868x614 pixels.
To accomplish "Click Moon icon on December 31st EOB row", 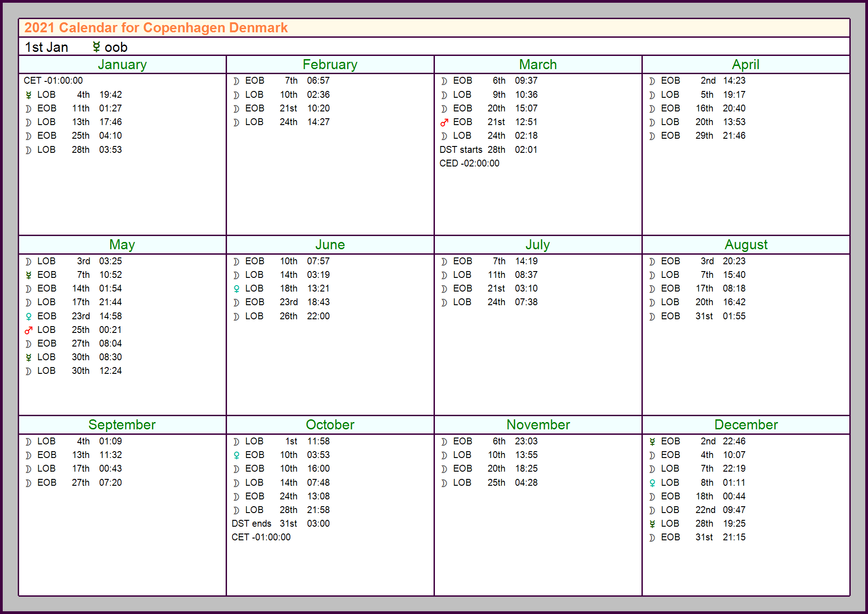I will (x=652, y=538).
